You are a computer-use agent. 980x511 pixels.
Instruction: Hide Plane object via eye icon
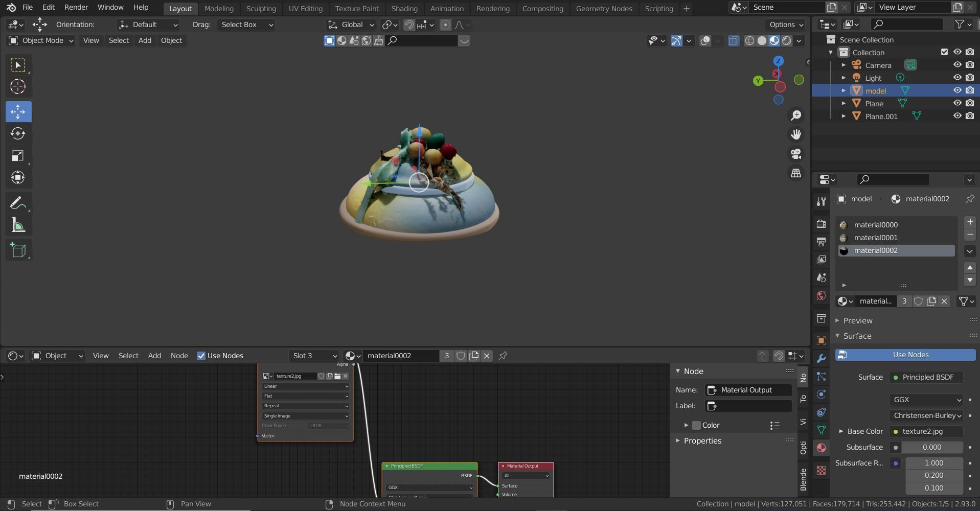point(957,103)
